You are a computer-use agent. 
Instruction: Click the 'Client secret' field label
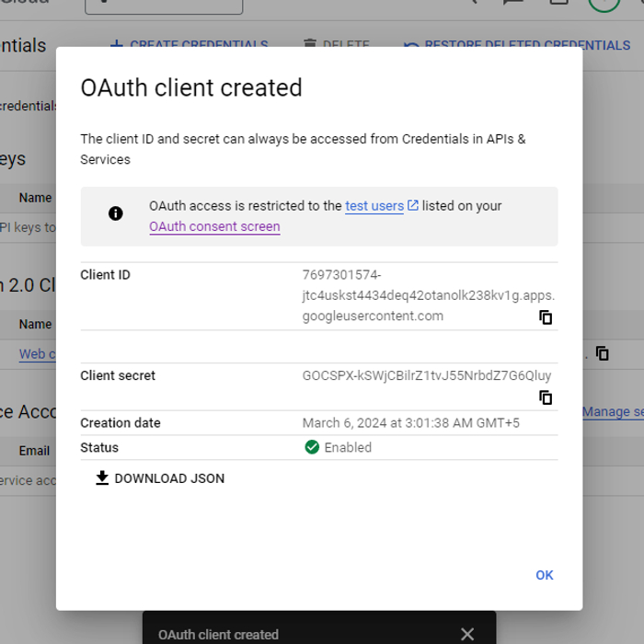pos(118,375)
